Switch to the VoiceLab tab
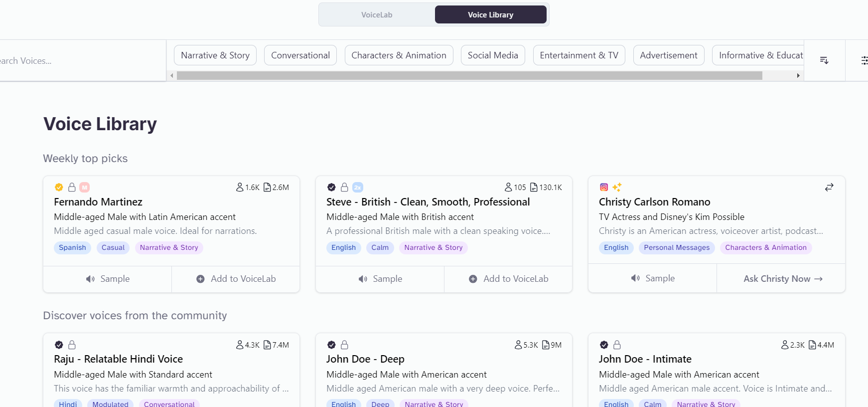 (x=377, y=15)
